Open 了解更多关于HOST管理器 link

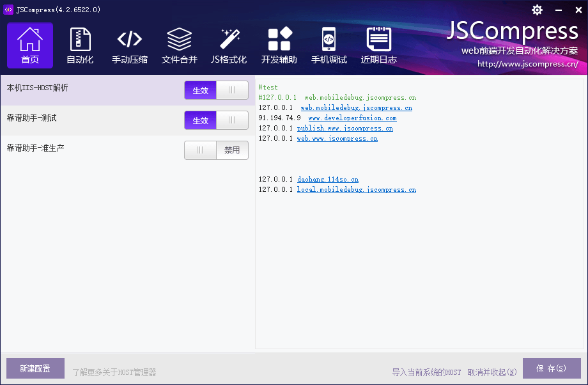click(x=114, y=372)
